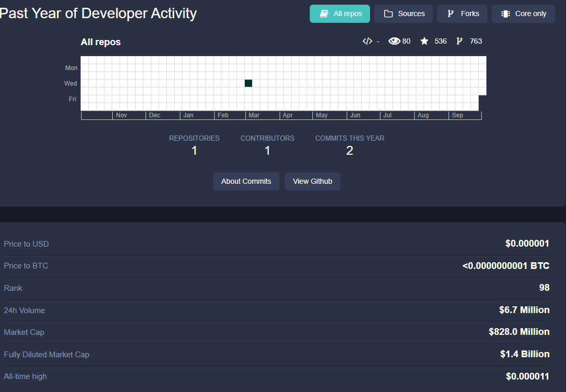Switch to the Sources tab

pos(403,13)
